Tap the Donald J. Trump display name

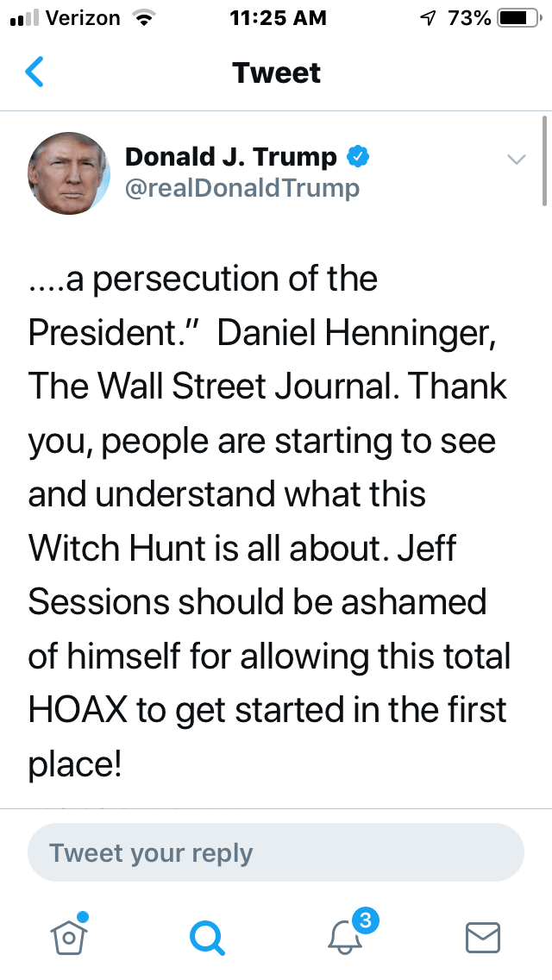231,156
